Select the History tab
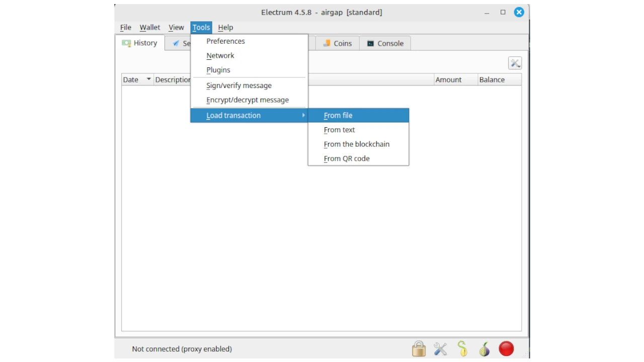The image size is (644, 362). click(140, 43)
